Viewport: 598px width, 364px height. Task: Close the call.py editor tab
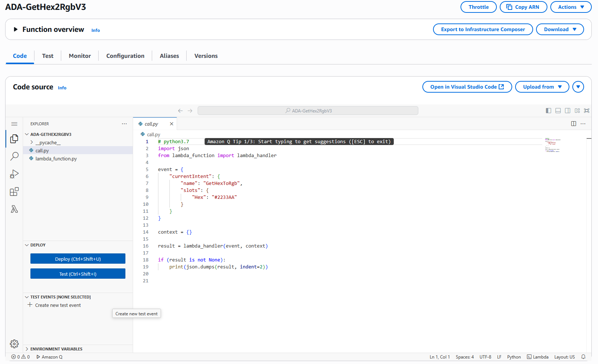coord(171,124)
